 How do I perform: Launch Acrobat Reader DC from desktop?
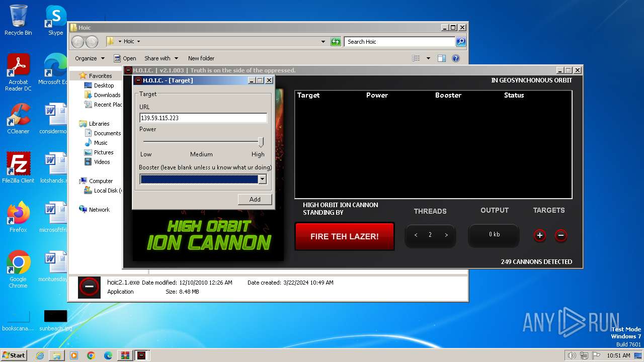pos(18,72)
